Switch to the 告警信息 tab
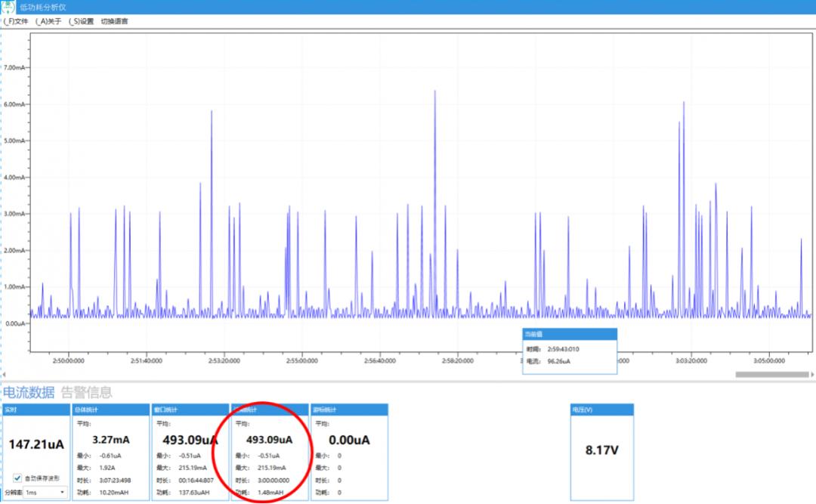 tap(86, 392)
